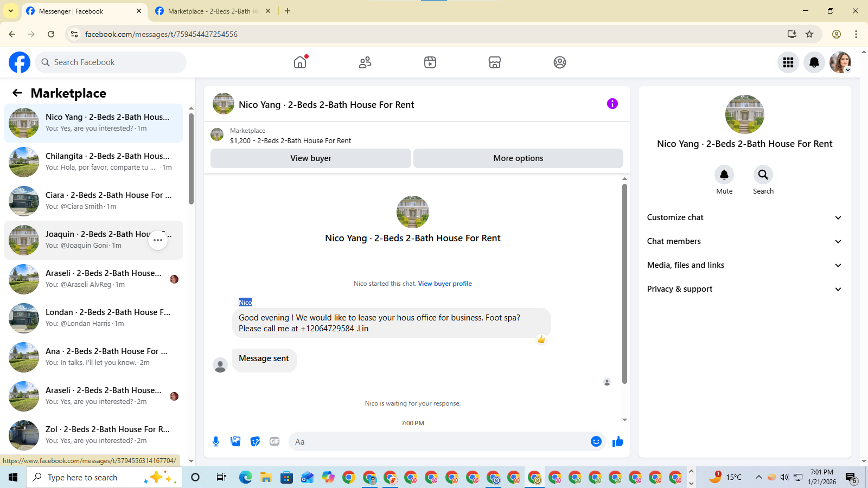Open Facebook home via the logo

point(20,62)
